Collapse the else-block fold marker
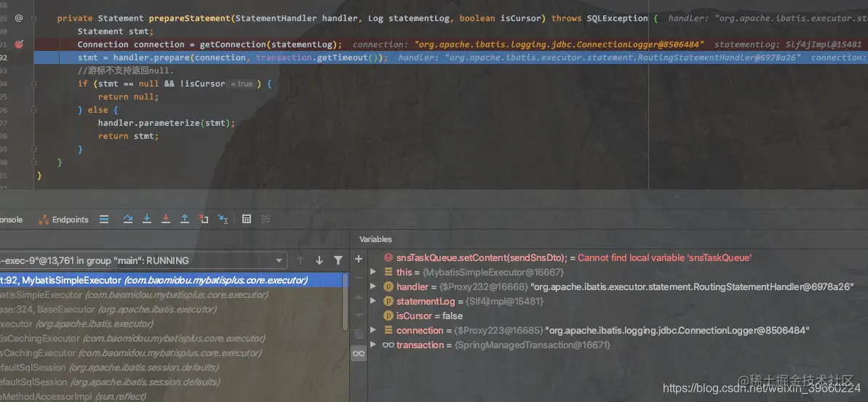Viewport: 868px width, 402px height. pyautogui.click(x=33, y=110)
